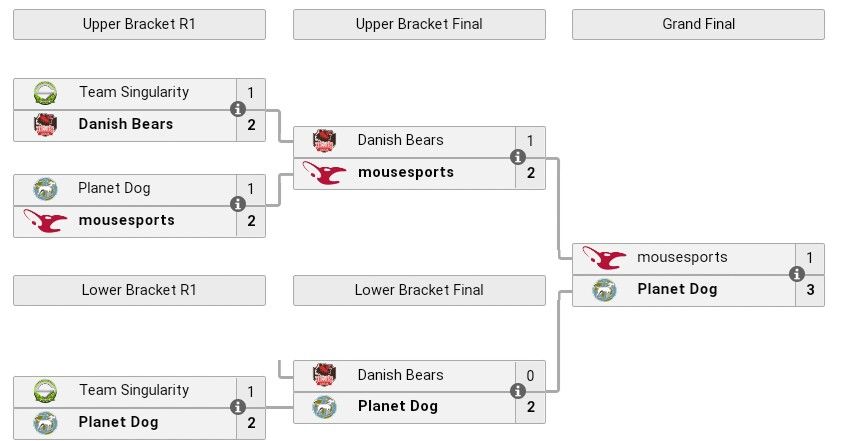
Task: Click mousesports name in Upper Bracket Final
Action: click(x=405, y=172)
